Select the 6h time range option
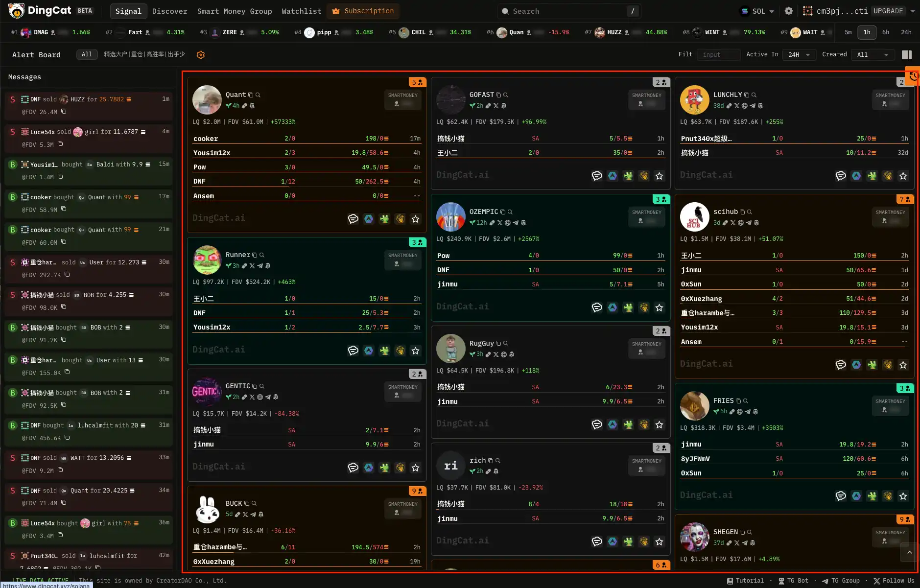Image resolution: width=920 pixels, height=588 pixels. tap(886, 32)
